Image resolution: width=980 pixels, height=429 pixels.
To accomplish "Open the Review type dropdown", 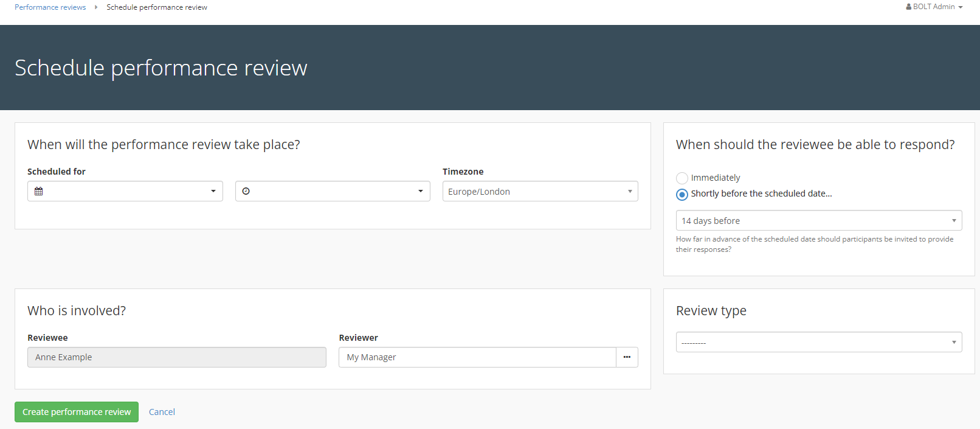I will click(x=818, y=342).
